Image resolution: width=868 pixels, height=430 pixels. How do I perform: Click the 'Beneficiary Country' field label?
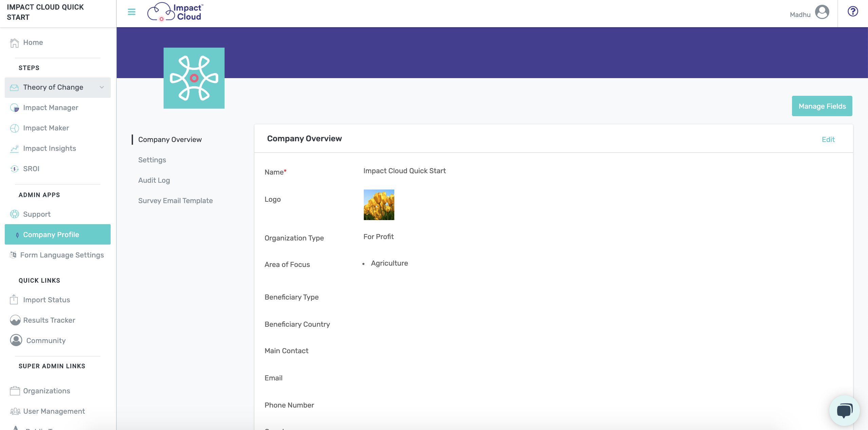(297, 324)
